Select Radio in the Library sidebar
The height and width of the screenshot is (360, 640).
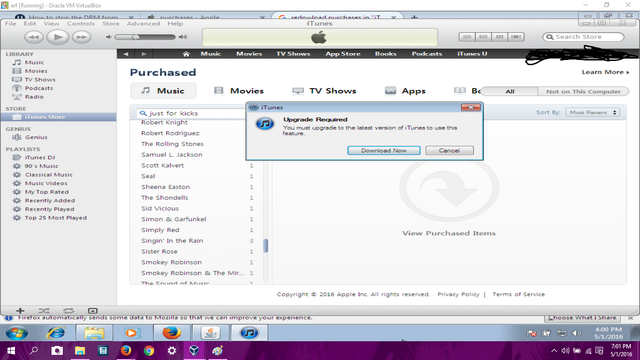(x=34, y=97)
